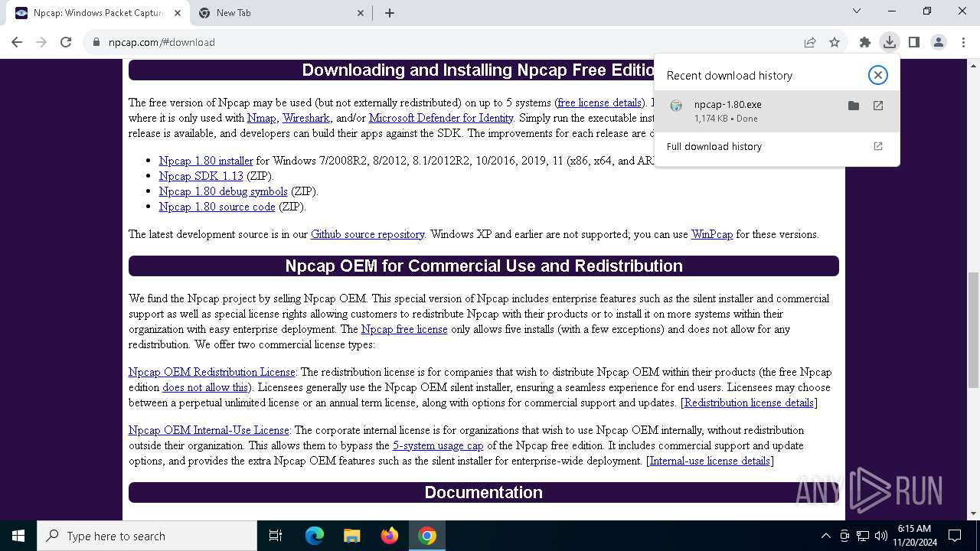980x551 pixels.
Task: Open the notification center icon
Action: click(955, 536)
